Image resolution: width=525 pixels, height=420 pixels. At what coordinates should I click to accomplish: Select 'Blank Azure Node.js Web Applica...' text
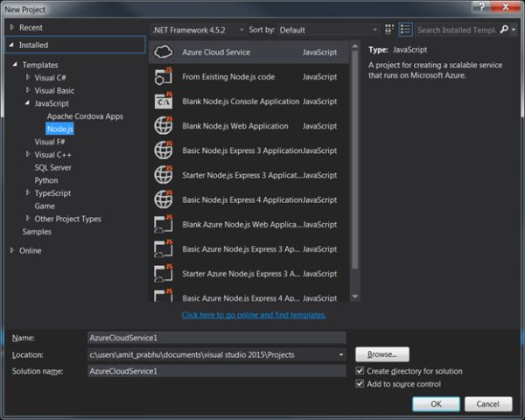pyautogui.click(x=242, y=224)
